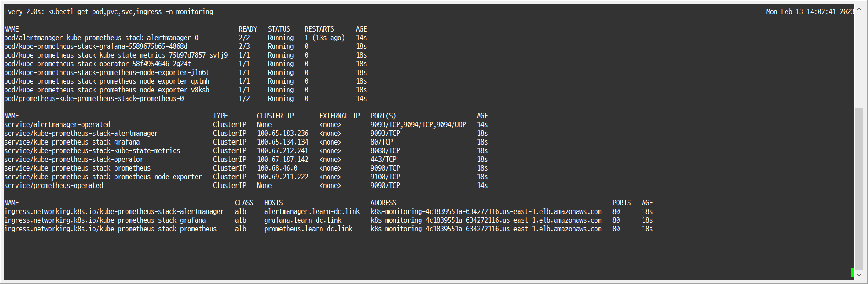868x284 pixels.
Task: Click cluster IP 100.67.212.241
Action: pyautogui.click(x=283, y=151)
